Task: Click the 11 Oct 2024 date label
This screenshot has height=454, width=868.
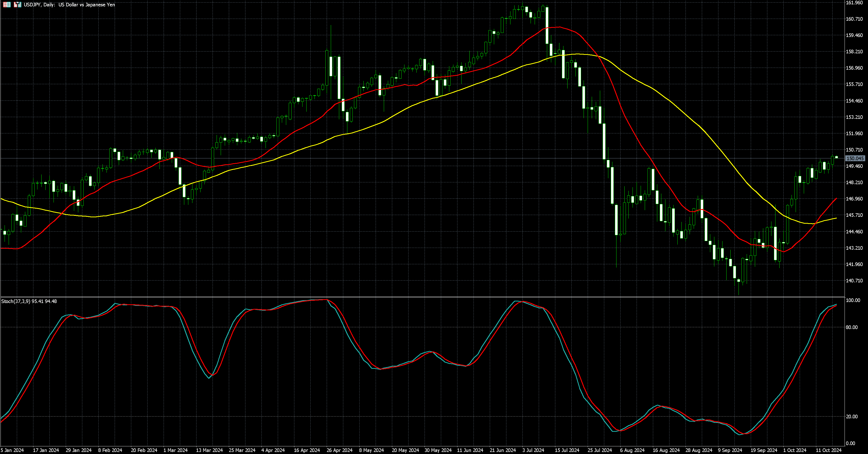Action: pyautogui.click(x=828, y=450)
